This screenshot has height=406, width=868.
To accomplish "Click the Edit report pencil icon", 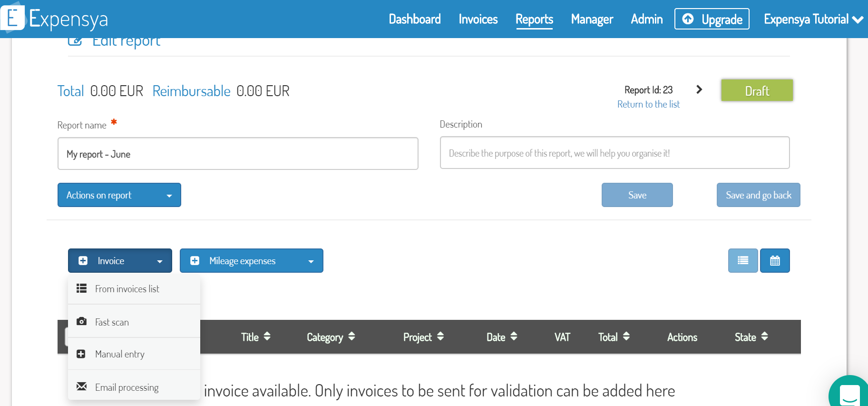I will click(x=75, y=41).
